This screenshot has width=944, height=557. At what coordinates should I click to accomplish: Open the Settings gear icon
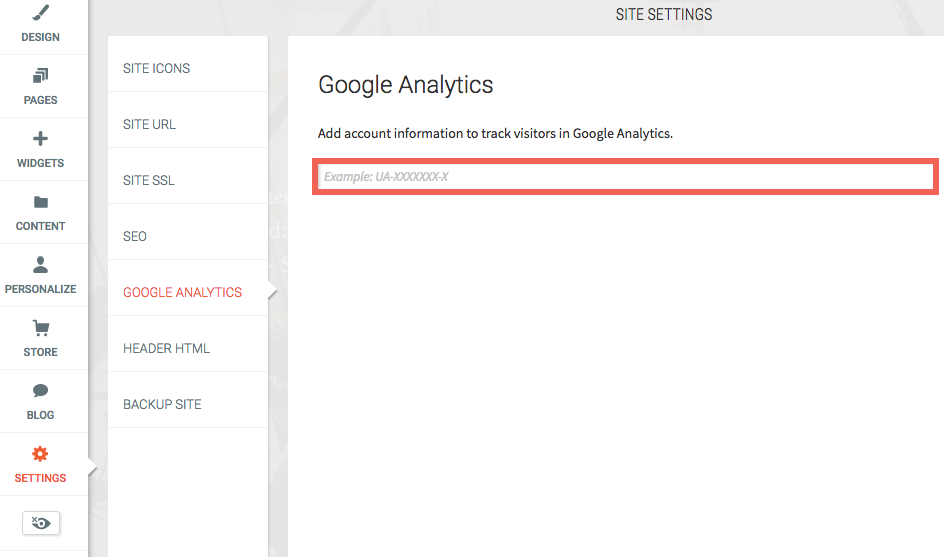coord(40,453)
